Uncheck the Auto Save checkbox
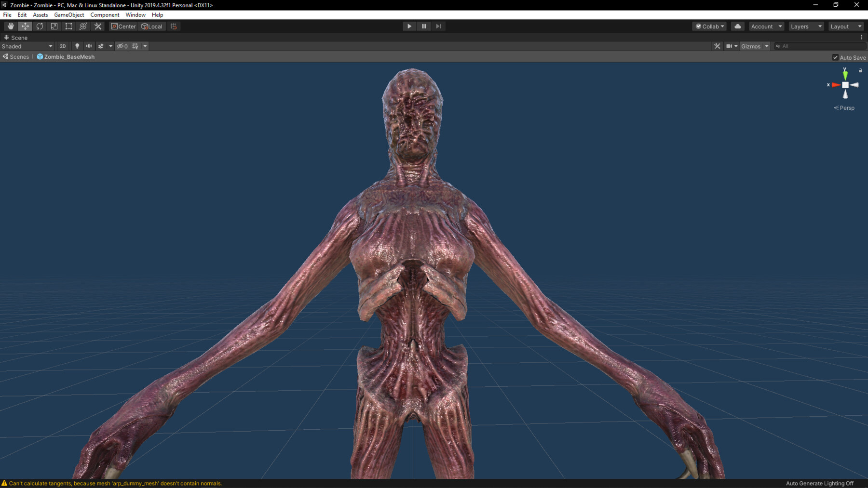Viewport: 868px width, 488px height. [835, 57]
